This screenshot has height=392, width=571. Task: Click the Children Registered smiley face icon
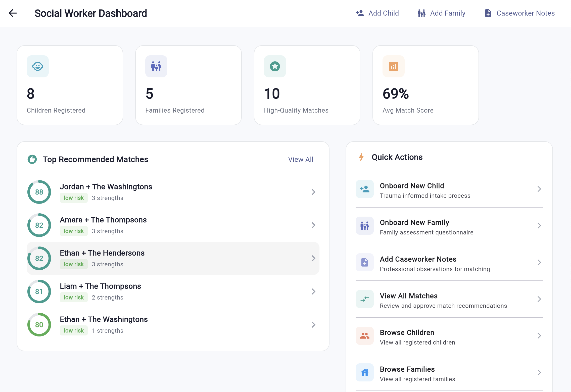(x=38, y=66)
